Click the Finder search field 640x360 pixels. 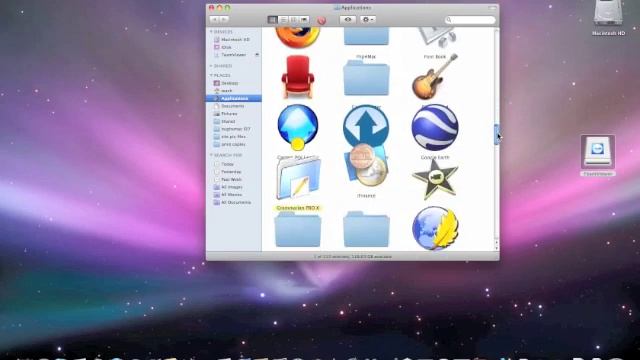pyautogui.click(x=470, y=20)
